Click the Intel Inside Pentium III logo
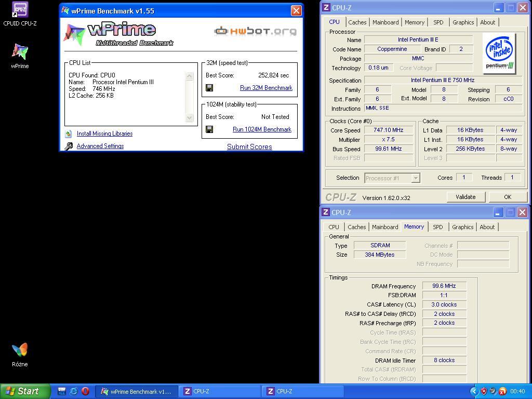532x399 pixels. tap(499, 53)
